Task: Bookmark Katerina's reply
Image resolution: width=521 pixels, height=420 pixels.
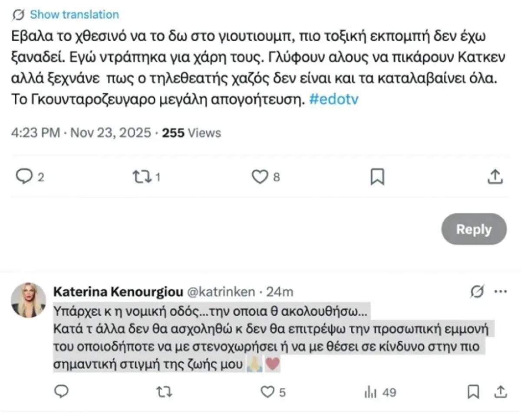Action: point(474,392)
